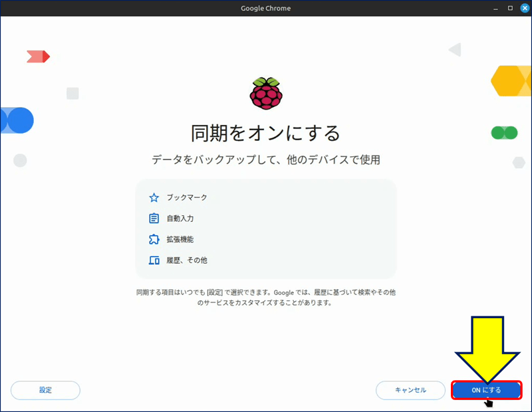Viewport: 532px width, 412px height.
Task: Click the 同期する項目はいつでも description text
Action: [265, 298]
